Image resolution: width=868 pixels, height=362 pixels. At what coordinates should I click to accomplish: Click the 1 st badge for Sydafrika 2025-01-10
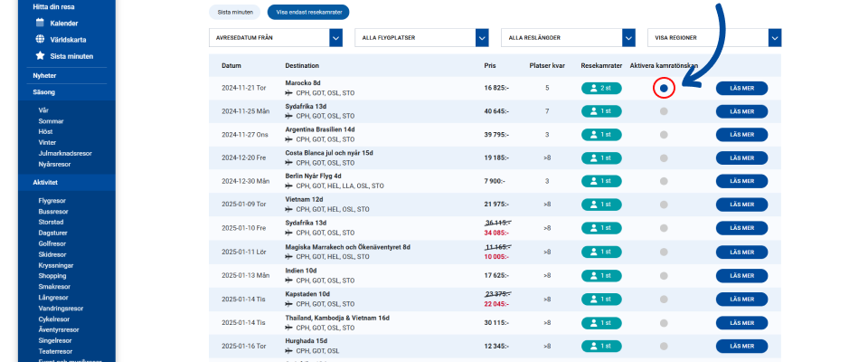pyautogui.click(x=601, y=228)
